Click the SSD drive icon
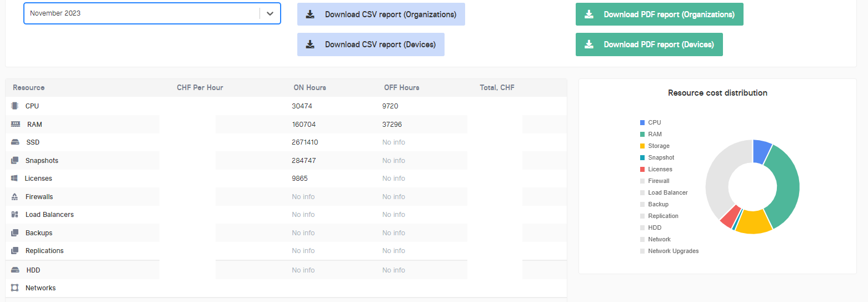 coord(15,142)
